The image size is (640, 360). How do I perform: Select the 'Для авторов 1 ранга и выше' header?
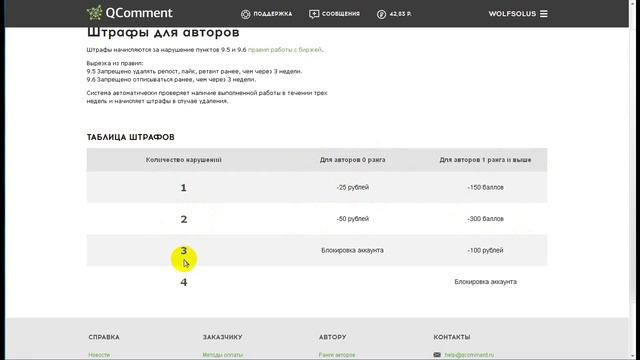[x=485, y=160]
